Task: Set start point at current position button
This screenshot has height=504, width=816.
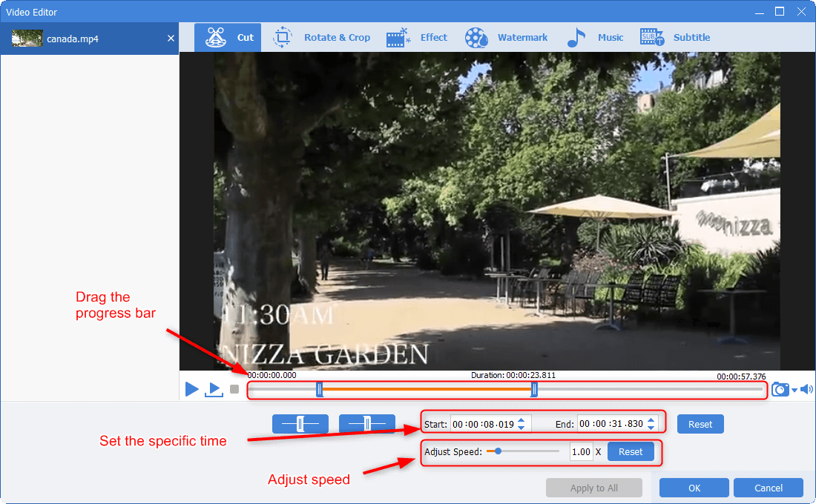Action: (300, 424)
